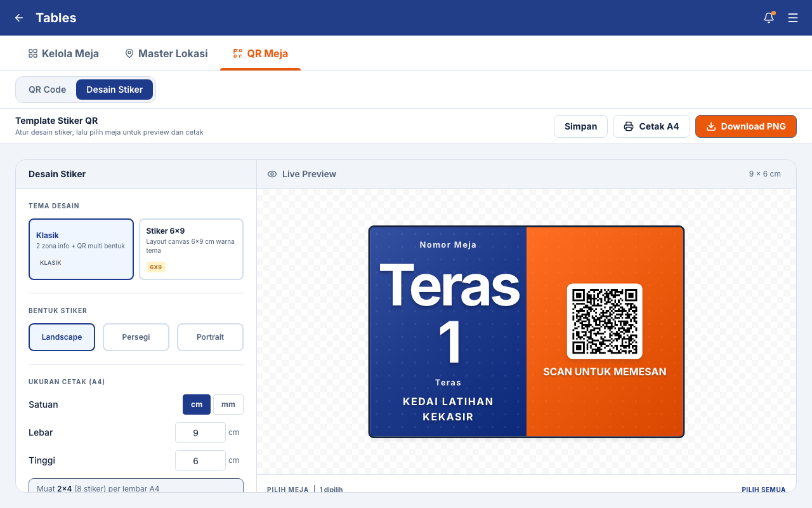
Task: Click the Tinggi height input field
Action: pos(200,460)
